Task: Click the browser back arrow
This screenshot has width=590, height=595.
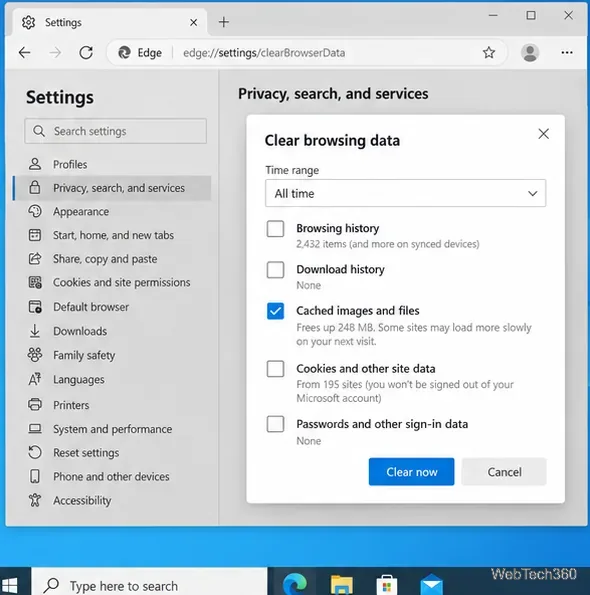Action: (x=25, y=53)
